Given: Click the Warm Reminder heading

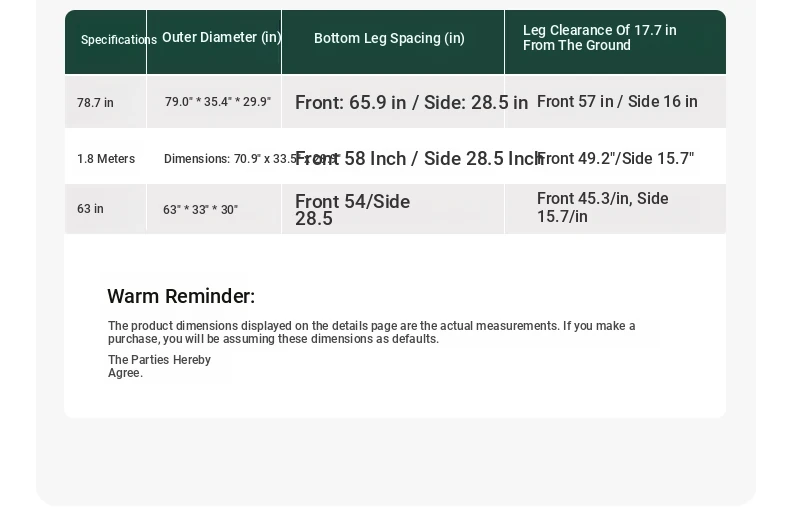Looking at the screenshot, I should [181, 296].
